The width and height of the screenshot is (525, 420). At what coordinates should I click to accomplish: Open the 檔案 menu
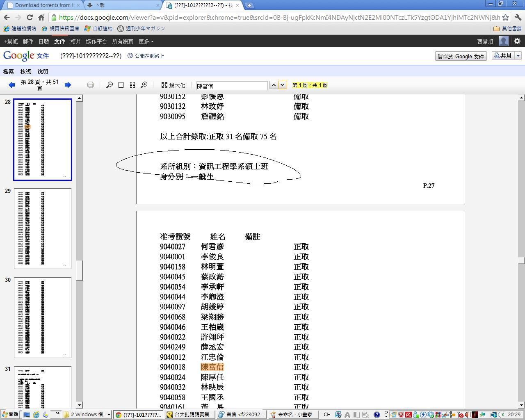point(9,71)
